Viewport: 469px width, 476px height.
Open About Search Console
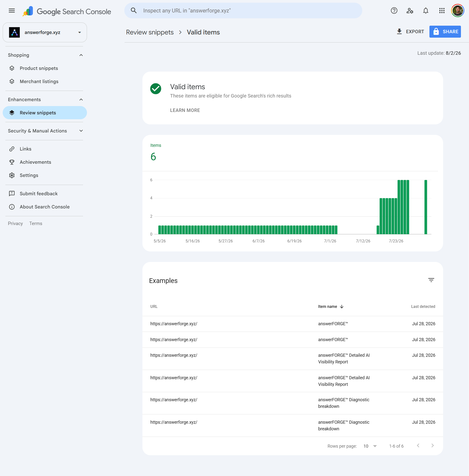click(x=45, y=207)
